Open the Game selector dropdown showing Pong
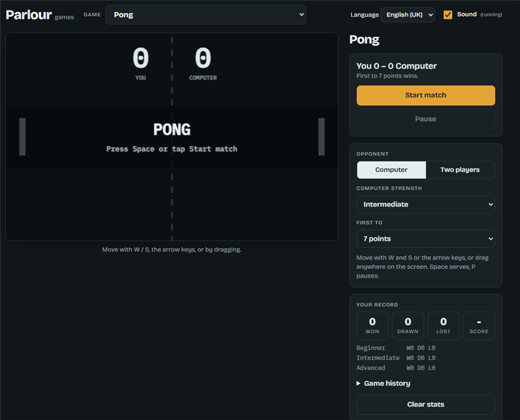 (206, 14)
